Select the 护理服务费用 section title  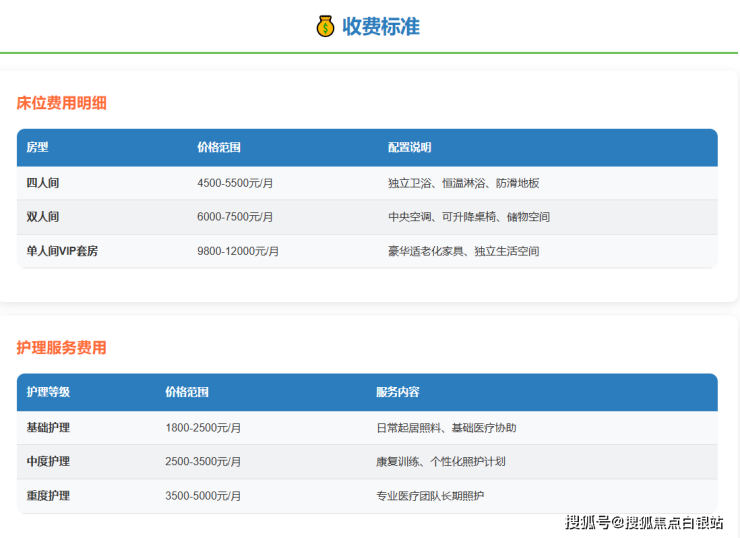(x=61, y=347)
